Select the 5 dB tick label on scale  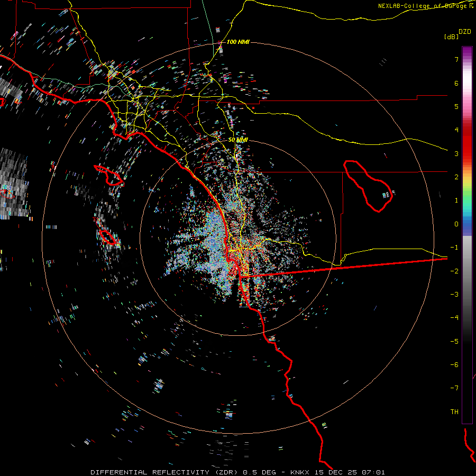[456, 106]
